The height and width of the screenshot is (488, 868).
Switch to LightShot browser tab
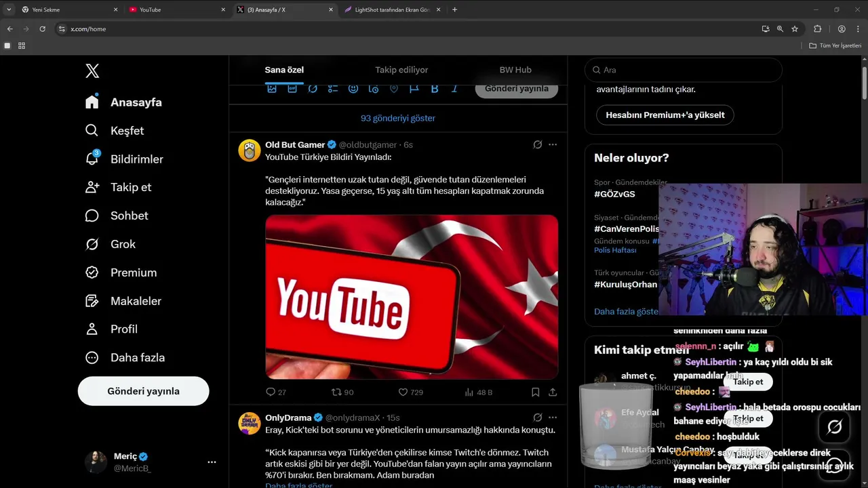tap(392, 9)
